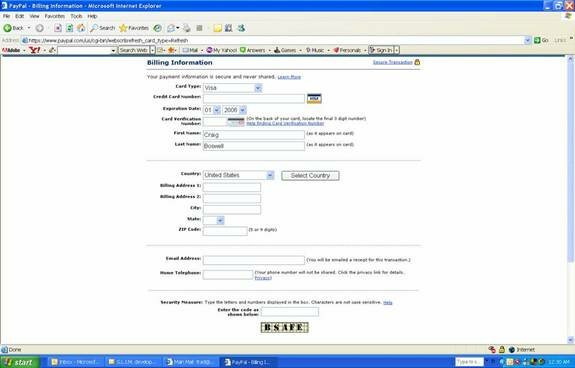The width and height of the screenshot is (575, 368).
Task: Click the Print icon in toolbar
Action: pyautogui.click(x=187, y=28)
